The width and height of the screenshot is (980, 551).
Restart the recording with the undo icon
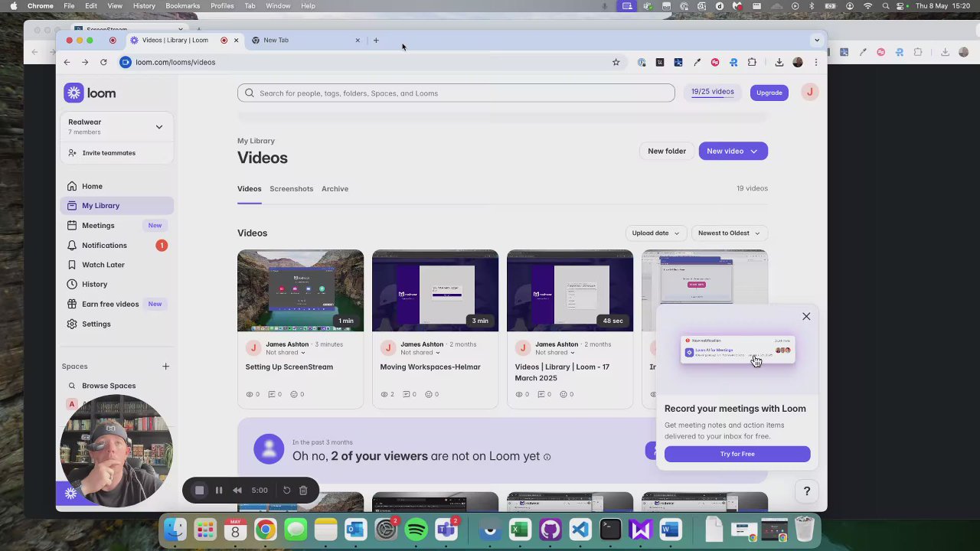286,491
